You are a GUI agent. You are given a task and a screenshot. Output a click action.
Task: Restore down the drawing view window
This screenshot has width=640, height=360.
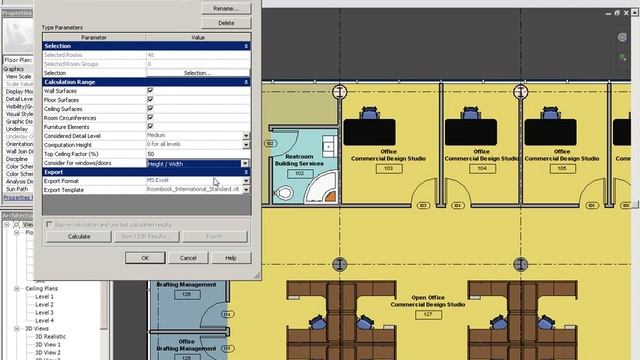click(617, 13)
